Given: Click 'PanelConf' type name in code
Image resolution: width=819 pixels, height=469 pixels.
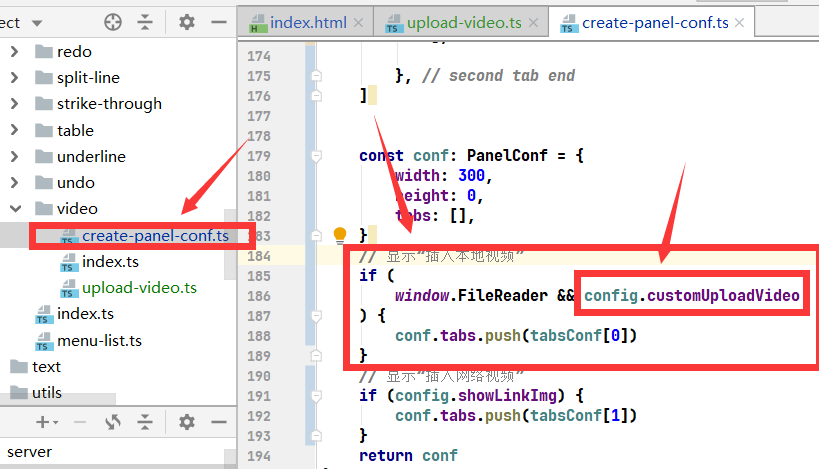Looking at the screenshot, I should point(507,156).
